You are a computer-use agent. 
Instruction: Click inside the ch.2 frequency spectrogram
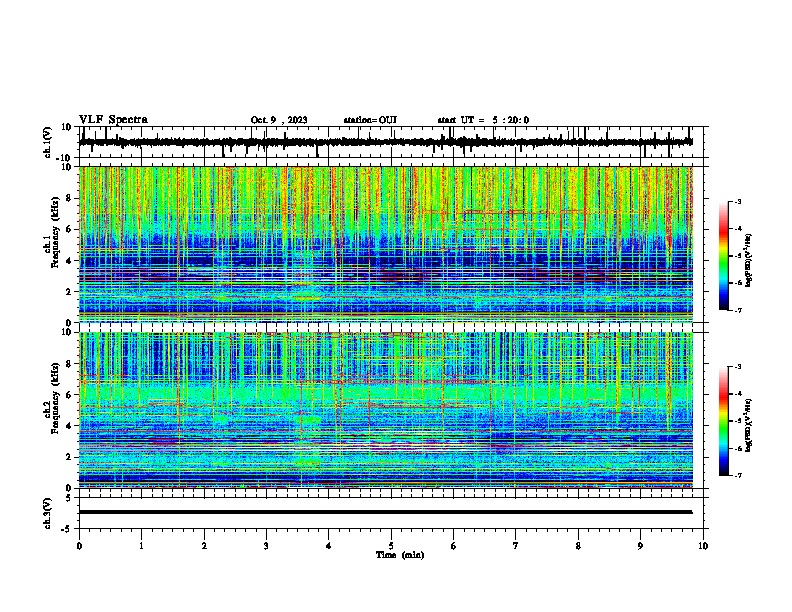[x=385, y=410]
